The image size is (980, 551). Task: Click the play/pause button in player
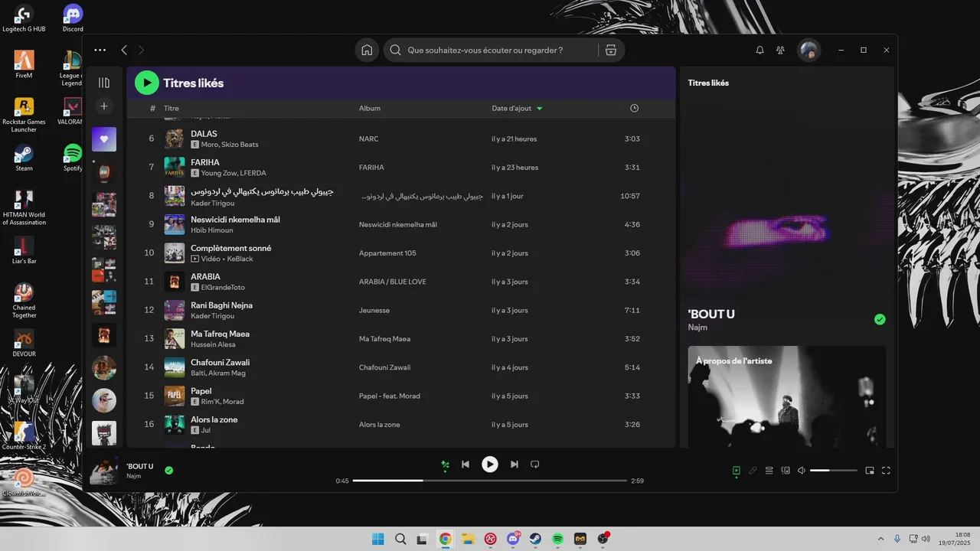coord(490,465)
